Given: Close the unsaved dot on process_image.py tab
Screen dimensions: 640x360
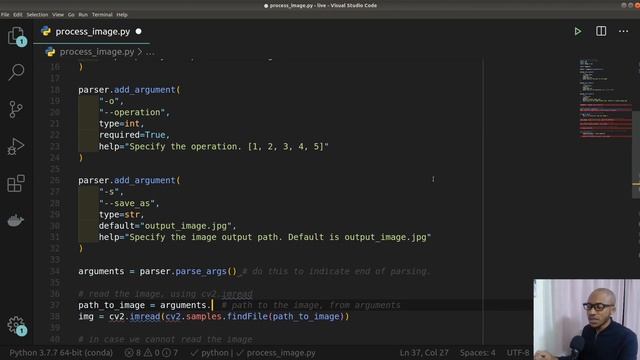Looking at the screenshot, I should 138,31.
